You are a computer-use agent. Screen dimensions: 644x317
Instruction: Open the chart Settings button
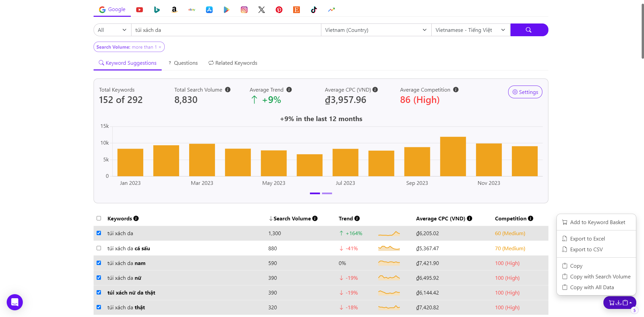[525, 92]
